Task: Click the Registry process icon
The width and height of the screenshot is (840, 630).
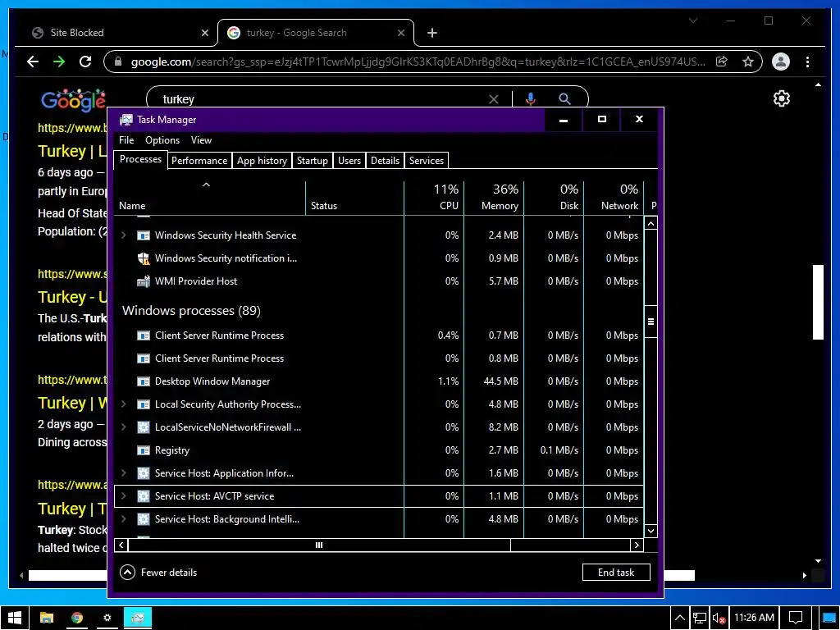Action: point(143,450)
